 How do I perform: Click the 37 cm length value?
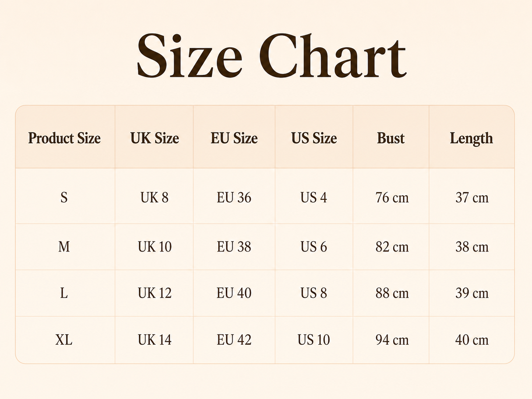point(472,198)
